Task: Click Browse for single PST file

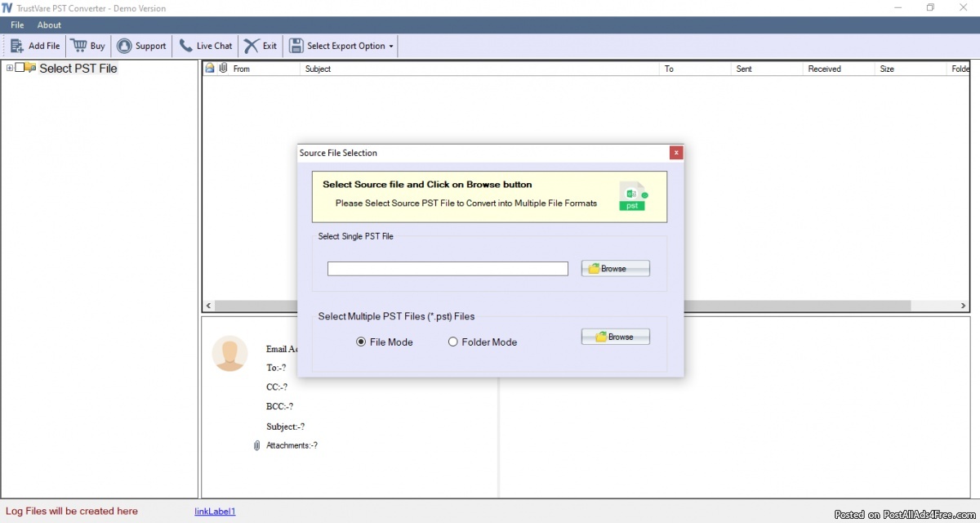Action: pos(616,268)
